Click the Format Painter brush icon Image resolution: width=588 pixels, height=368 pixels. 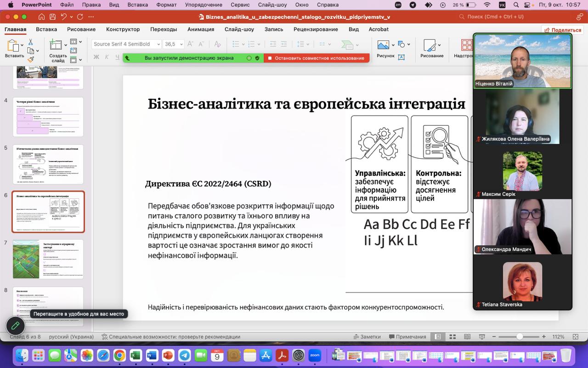31,59
